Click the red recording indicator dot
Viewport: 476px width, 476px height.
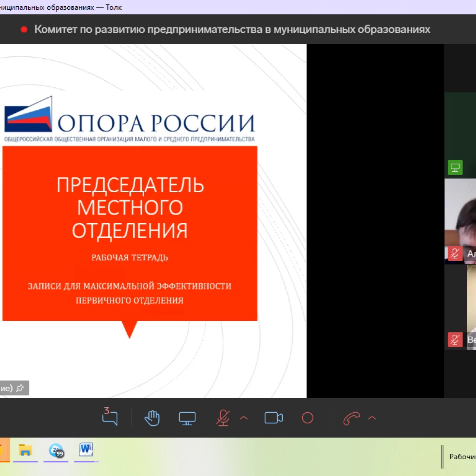[24, 29]
